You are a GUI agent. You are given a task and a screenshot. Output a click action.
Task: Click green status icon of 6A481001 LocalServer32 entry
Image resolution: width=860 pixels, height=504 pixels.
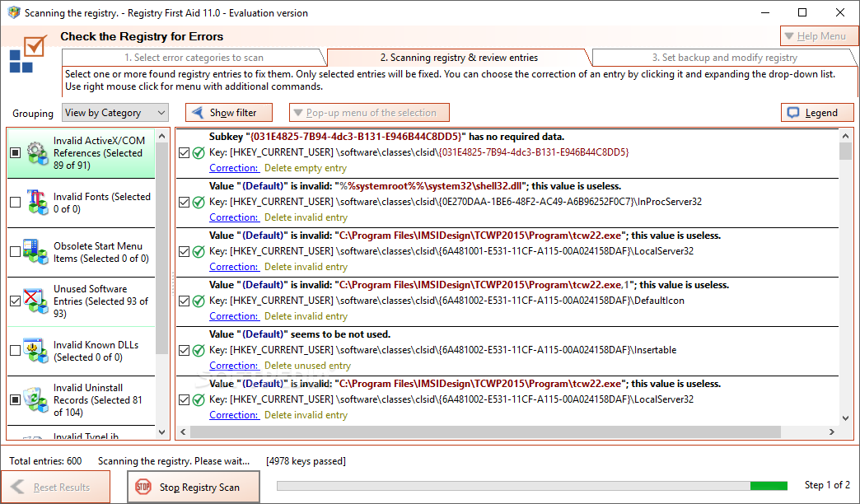199,251
